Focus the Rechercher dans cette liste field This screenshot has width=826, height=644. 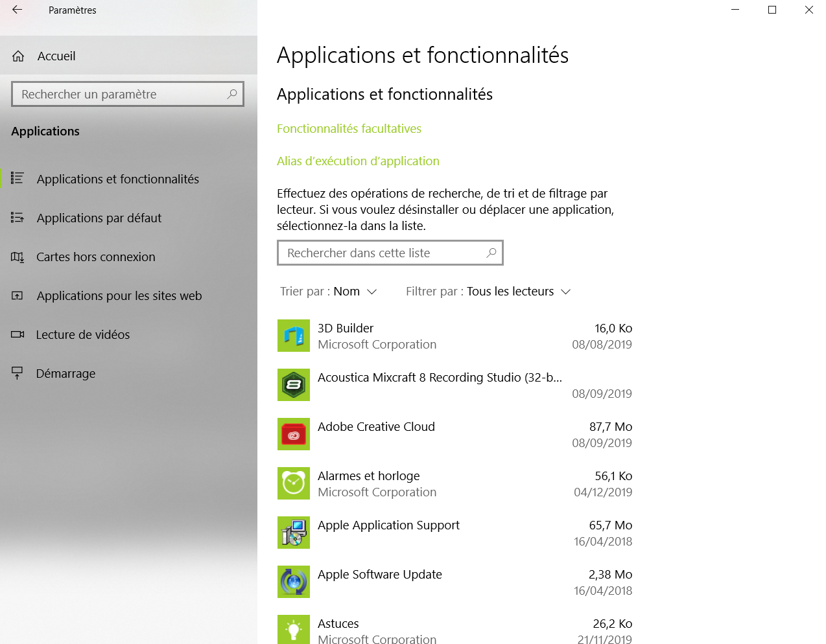[390, 253]
